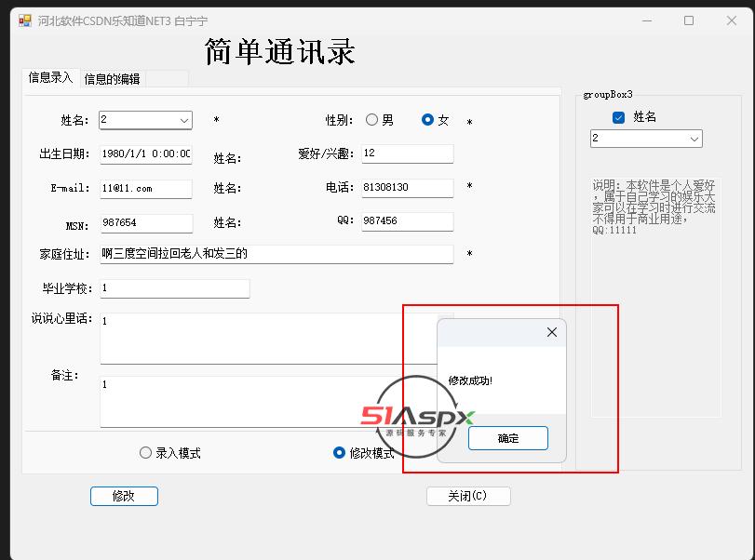Click the 关闭(C) button

coord(467,496)
